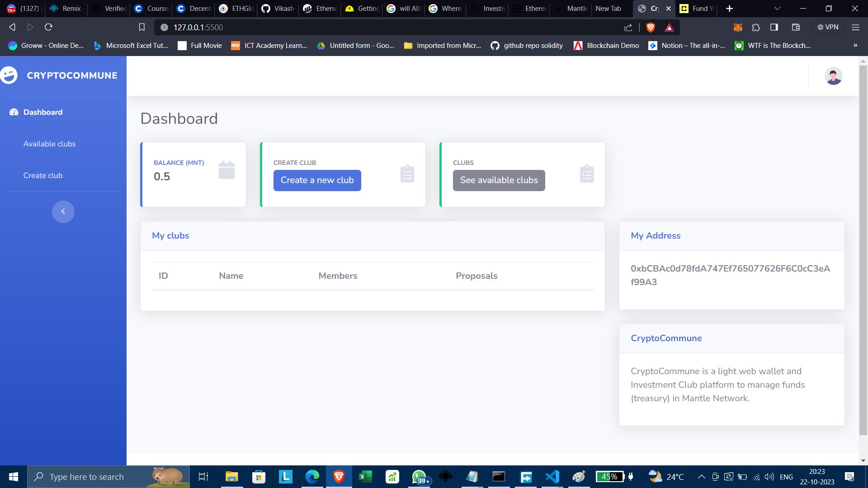Click the balance value 0.5

pyautogui.click(x=162, y=176)
